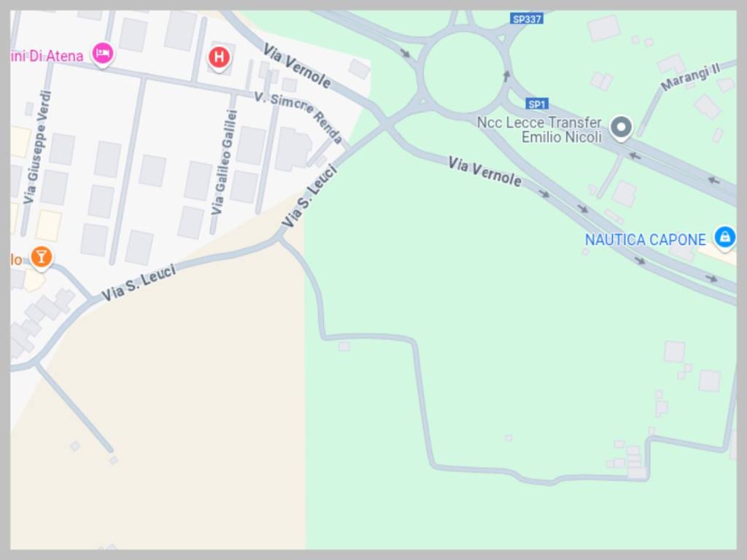Image resolution: width=747 pixels, height=560 pixels.
Task: Click the gray Ncc Lecce Transfer pin
Action: (x=622, y=128)
